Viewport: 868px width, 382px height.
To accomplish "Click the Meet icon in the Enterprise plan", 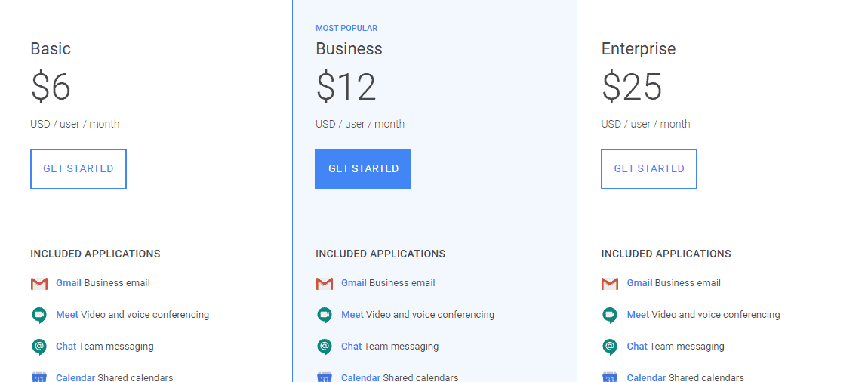I will (610, 316).
